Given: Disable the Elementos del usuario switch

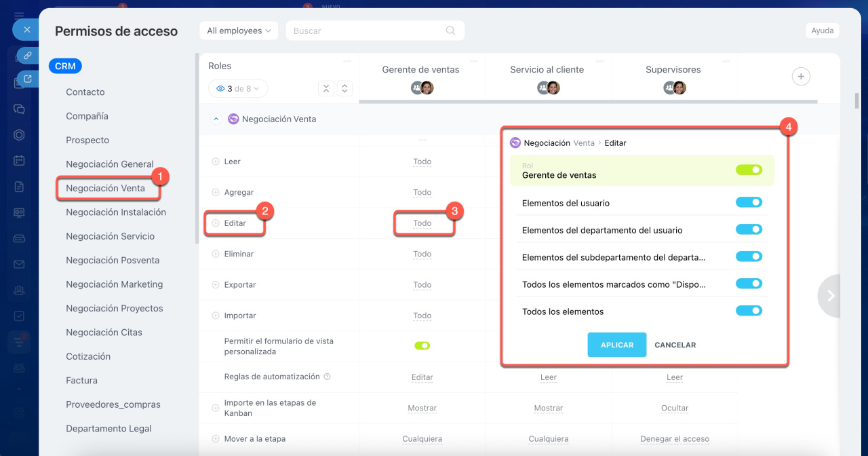Looking at the screenshot, I should [749, 202].
